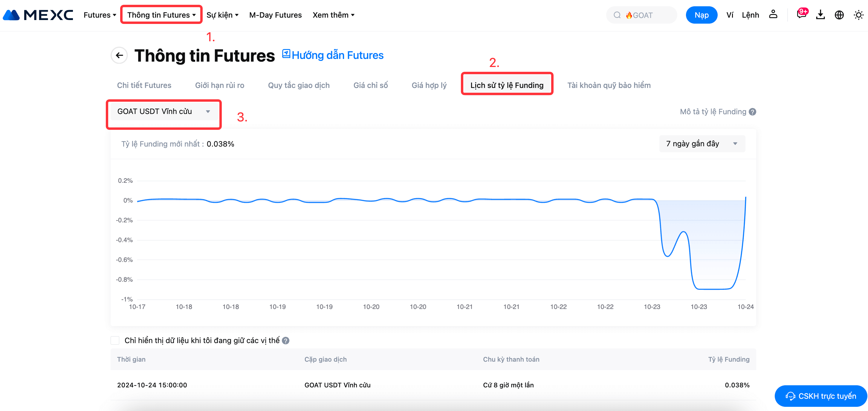Enable checkbox for showing only held positions
This screenshot has width=868, height=411.
tap(115, 340)
